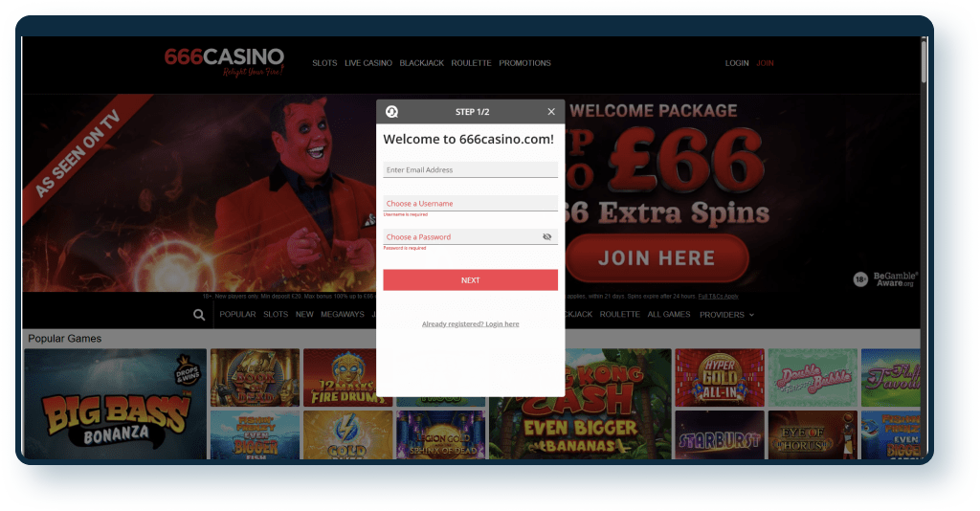Click the Join Here banner button
The image size is (980, 511).
point(657,258)
